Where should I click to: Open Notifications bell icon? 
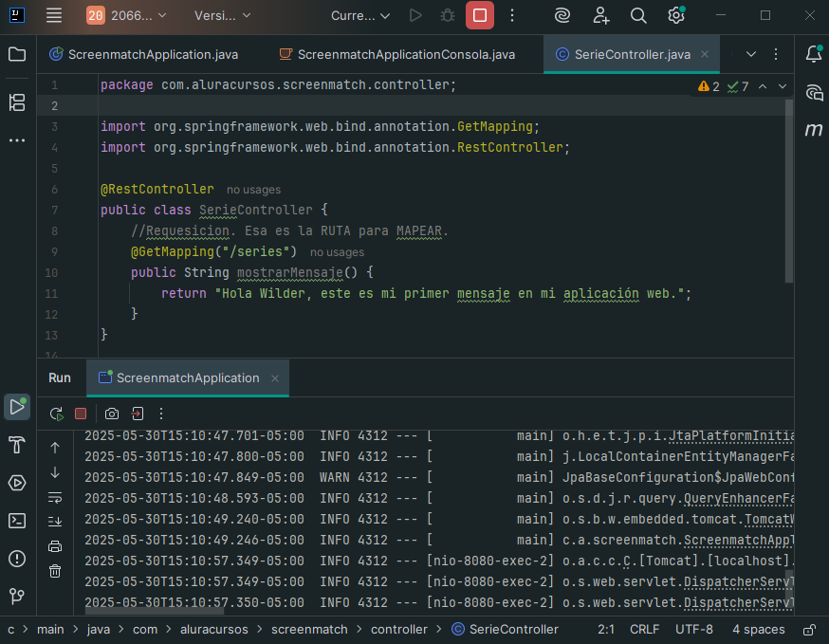click(814, 54)
